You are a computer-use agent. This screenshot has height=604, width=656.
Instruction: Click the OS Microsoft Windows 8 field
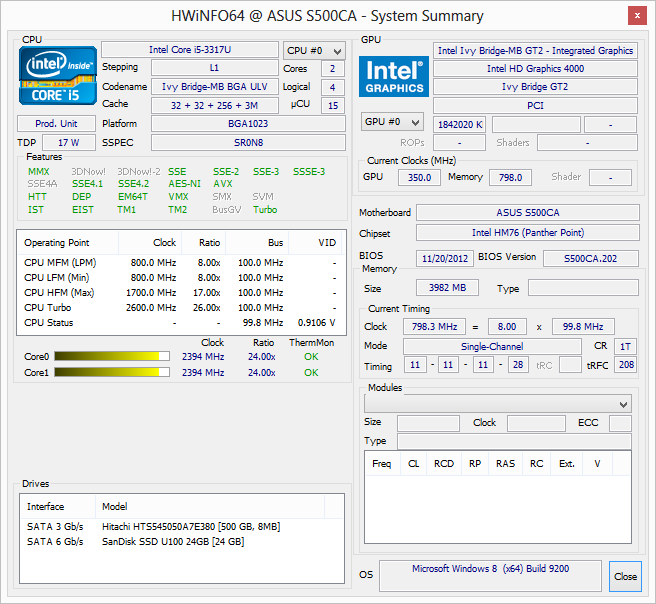click(490, 576)
